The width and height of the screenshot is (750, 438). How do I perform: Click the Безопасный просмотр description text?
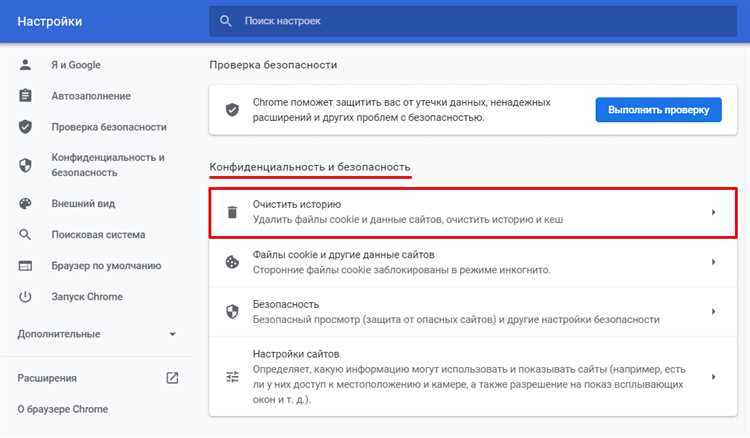coord(456,319)
